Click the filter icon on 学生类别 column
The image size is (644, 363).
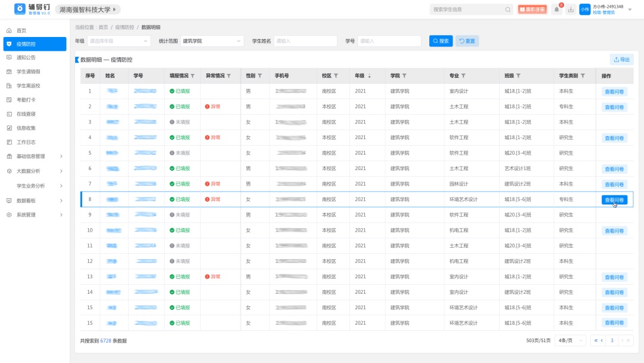click(584, 76)
